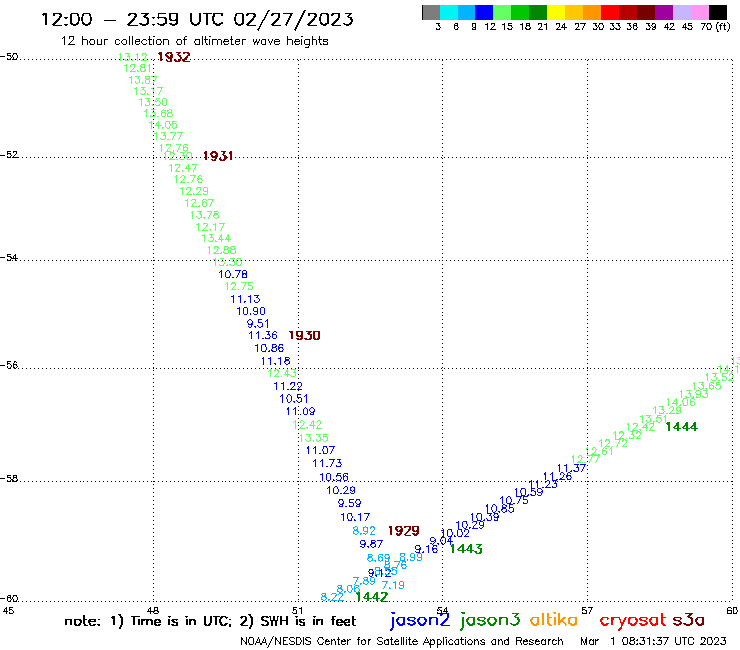Click the jason2 satellite legend label

[x=420, y=620]
